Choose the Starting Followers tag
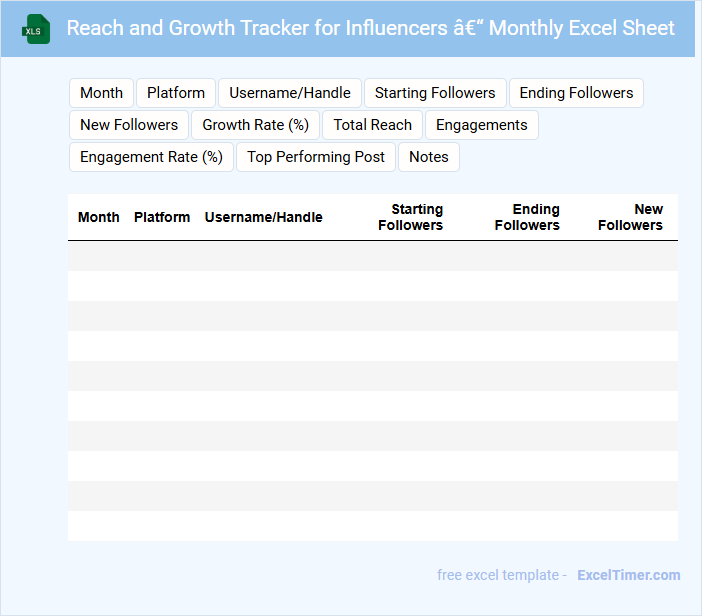The width and height of the screenshot is (702, 616). tap(435, 93)
